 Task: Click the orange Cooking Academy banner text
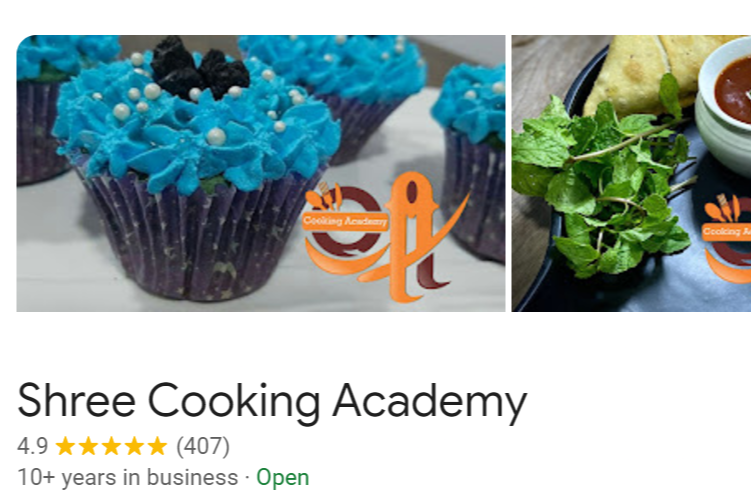[x=345, y=221]
